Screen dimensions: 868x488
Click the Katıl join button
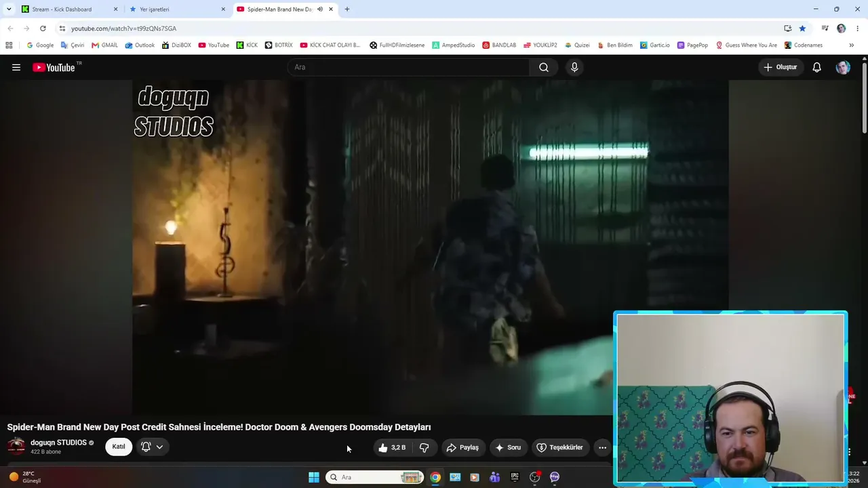click(x=119, y=447)
